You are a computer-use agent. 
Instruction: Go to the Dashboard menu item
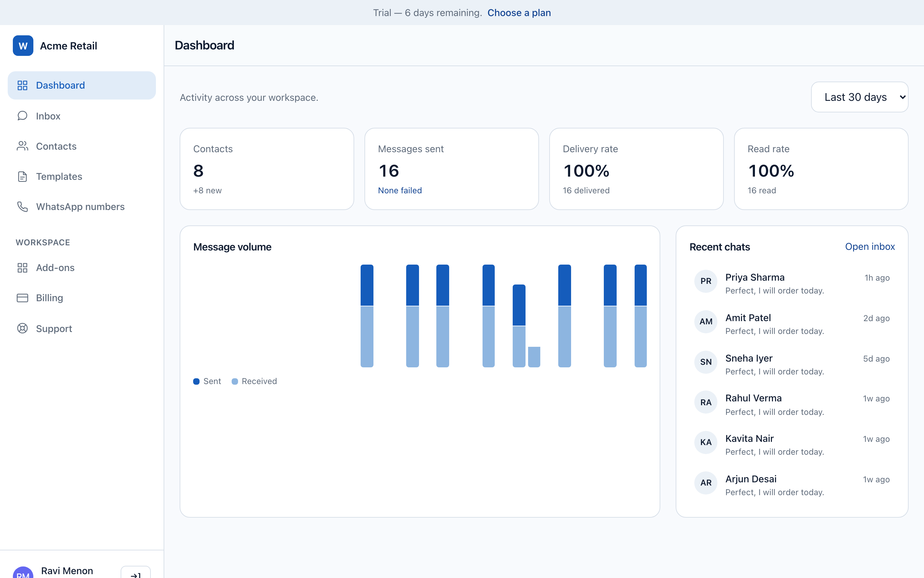pyautogui.click(x=82, y=85)
